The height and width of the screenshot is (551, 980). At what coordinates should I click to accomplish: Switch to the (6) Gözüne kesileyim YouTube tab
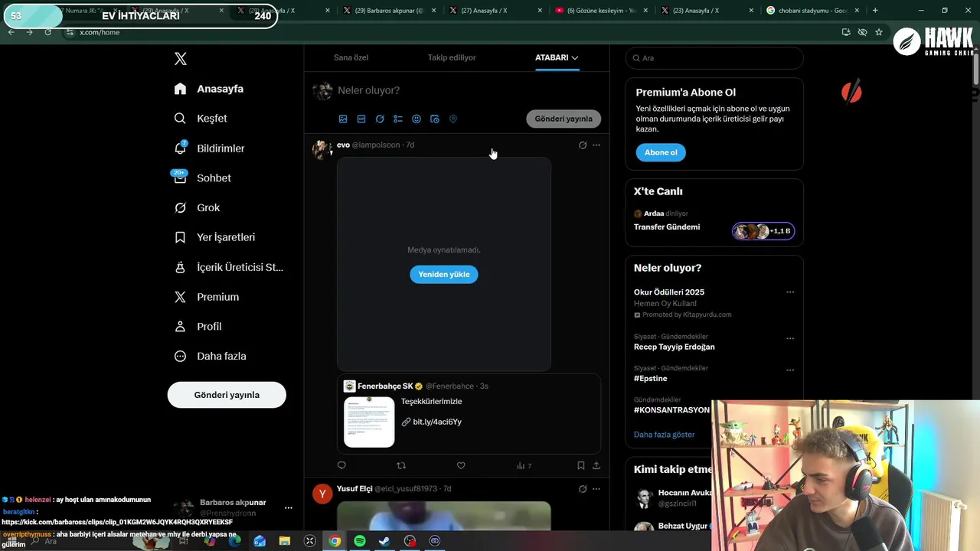(x=601, y=11)
